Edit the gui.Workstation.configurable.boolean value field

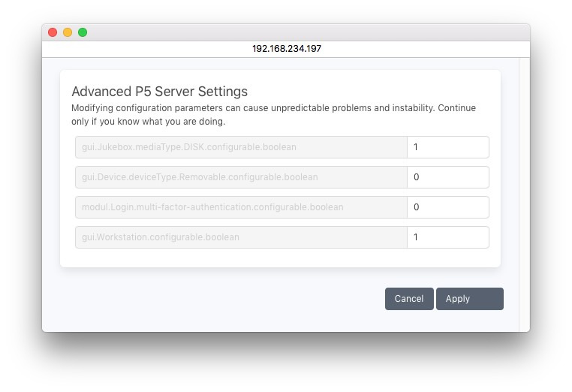[x=447, y=237]
